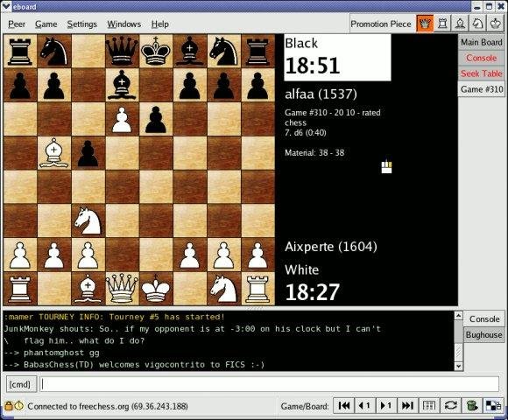This screenshot has width=508, height=420.
Task: Select queen as promotion piece
Action: tap(425, 24)
